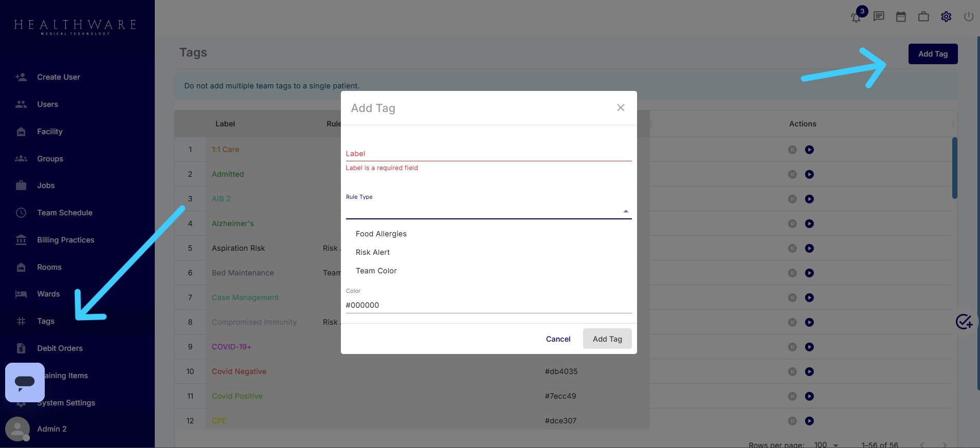Screen dimensions: 980x448
Task: Open the messages chat icon
Action: click(879, 16)
